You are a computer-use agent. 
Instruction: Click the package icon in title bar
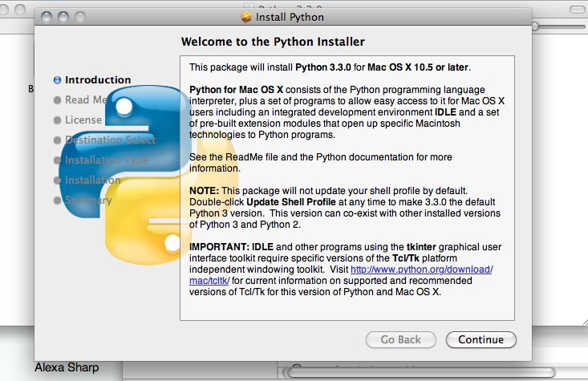click(246, 17)
